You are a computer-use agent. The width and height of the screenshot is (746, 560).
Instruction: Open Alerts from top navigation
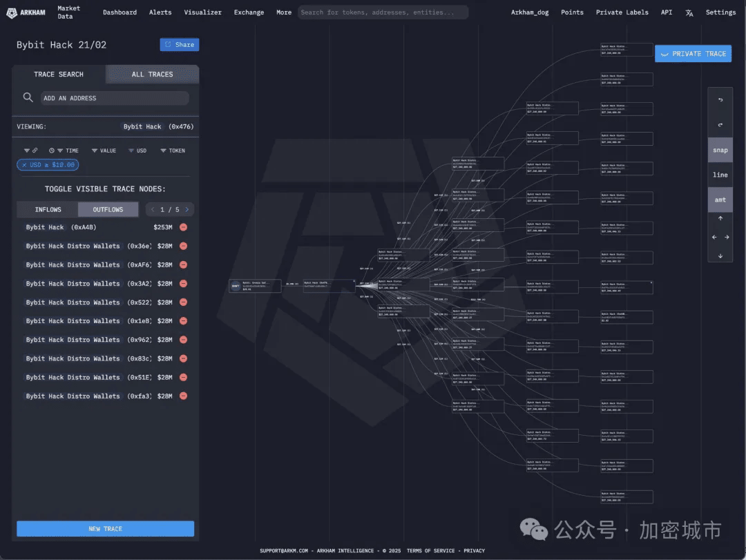(160, 12)
